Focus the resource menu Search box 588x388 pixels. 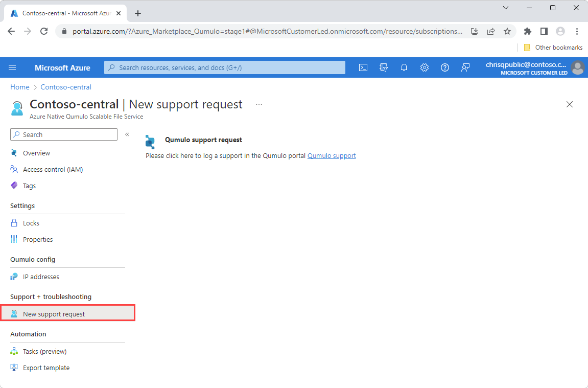[x=64, y=134]
